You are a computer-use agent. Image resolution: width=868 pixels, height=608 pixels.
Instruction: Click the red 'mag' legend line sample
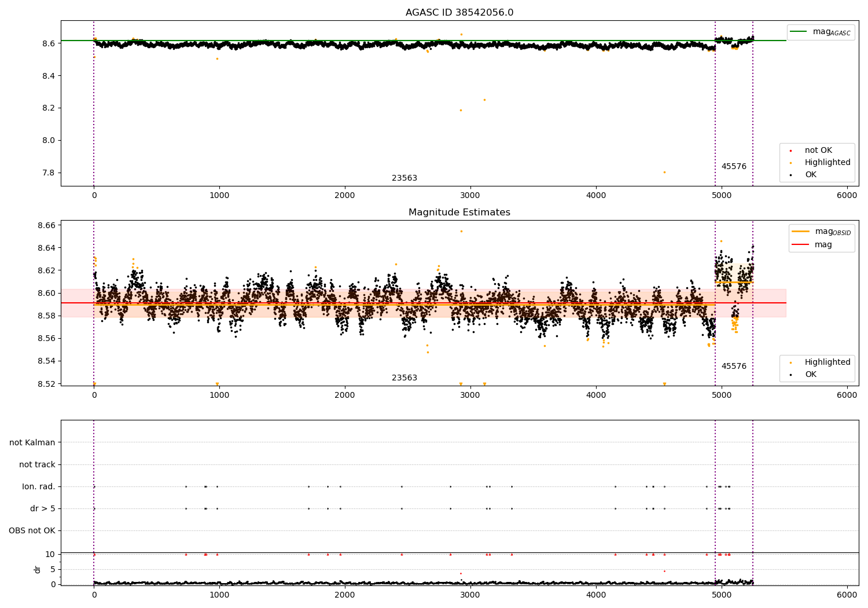click(x=800, y=245)
